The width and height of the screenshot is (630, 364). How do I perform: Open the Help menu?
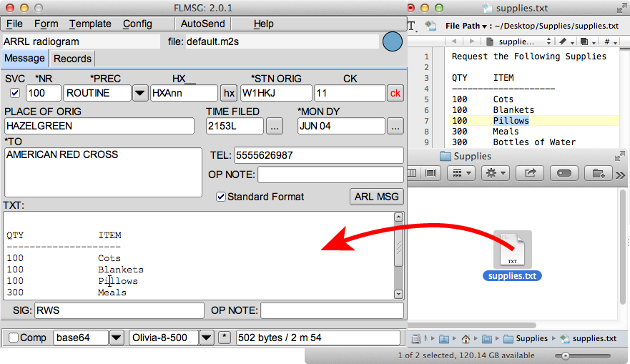tap(264, 24)
